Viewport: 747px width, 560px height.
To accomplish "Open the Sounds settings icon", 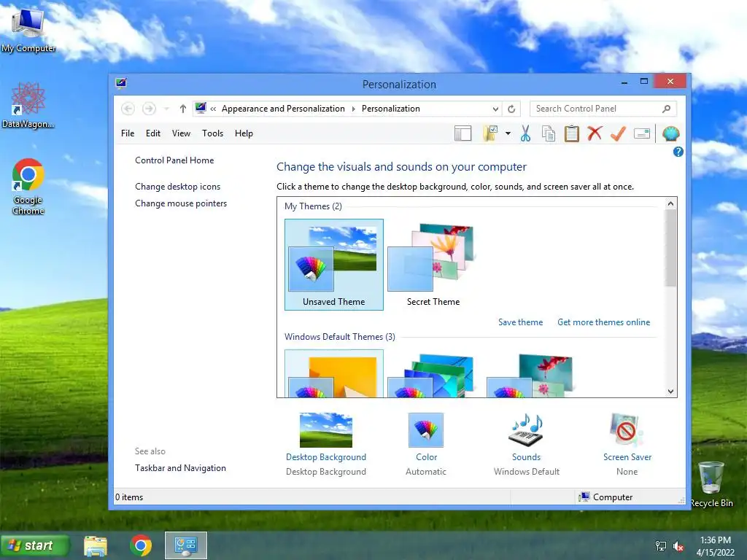I will (x=526, y=430).
